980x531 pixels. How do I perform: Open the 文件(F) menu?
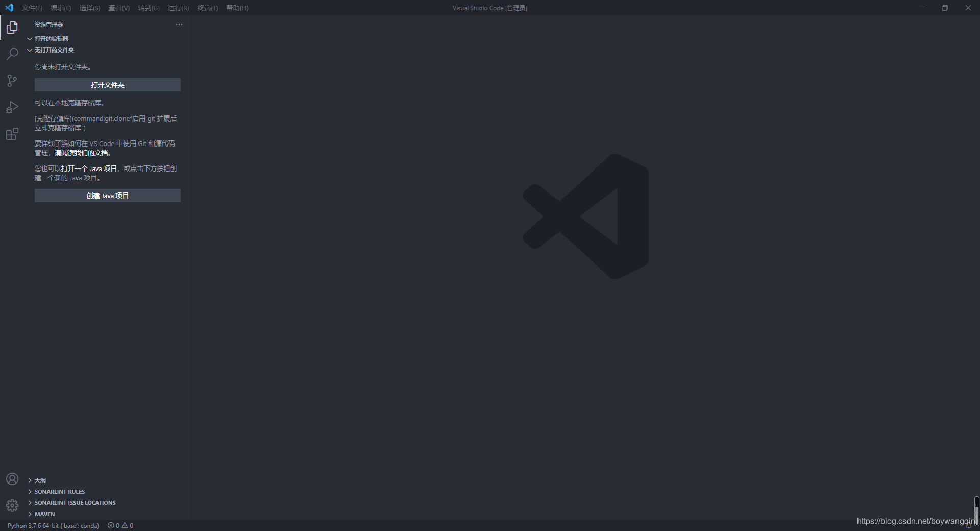click(32, 8)
